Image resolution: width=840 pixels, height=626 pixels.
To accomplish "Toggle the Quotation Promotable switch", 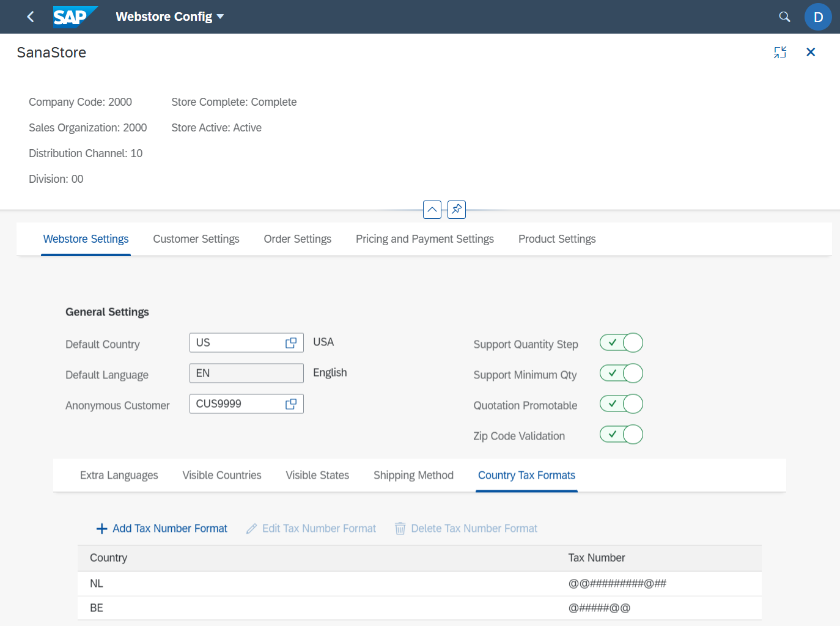I will tap(621, 404).
